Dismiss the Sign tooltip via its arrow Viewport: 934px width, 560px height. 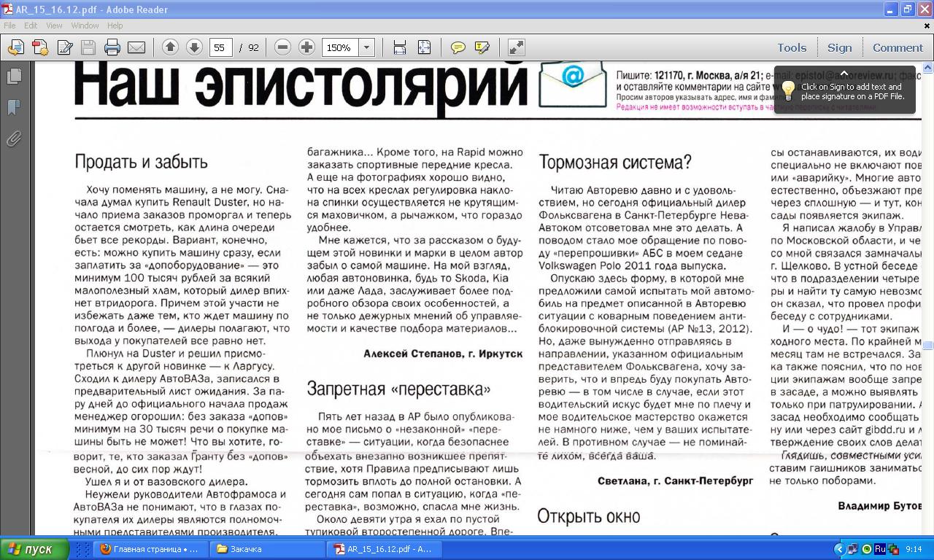click(844, 73)
